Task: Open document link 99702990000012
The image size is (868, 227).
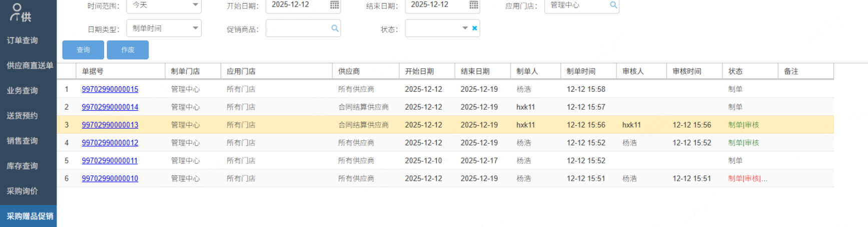Action: [x=110, y=143]
